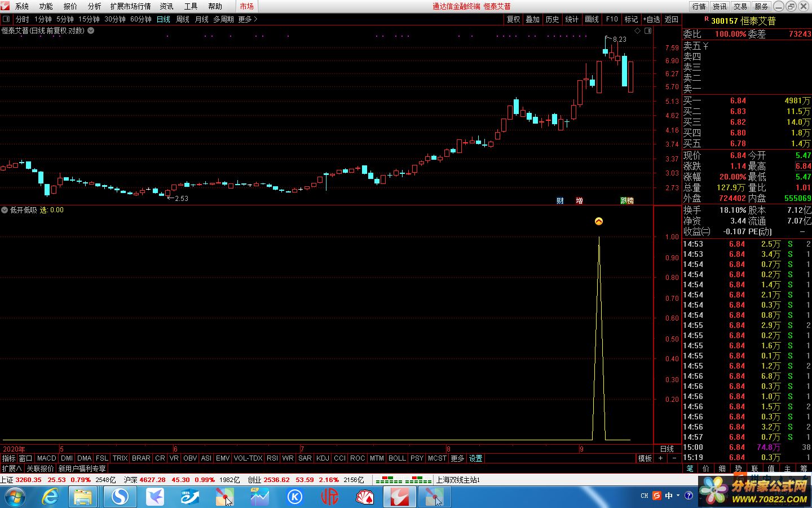
Task: Switch to 5分钟 period
Action: 65,19
